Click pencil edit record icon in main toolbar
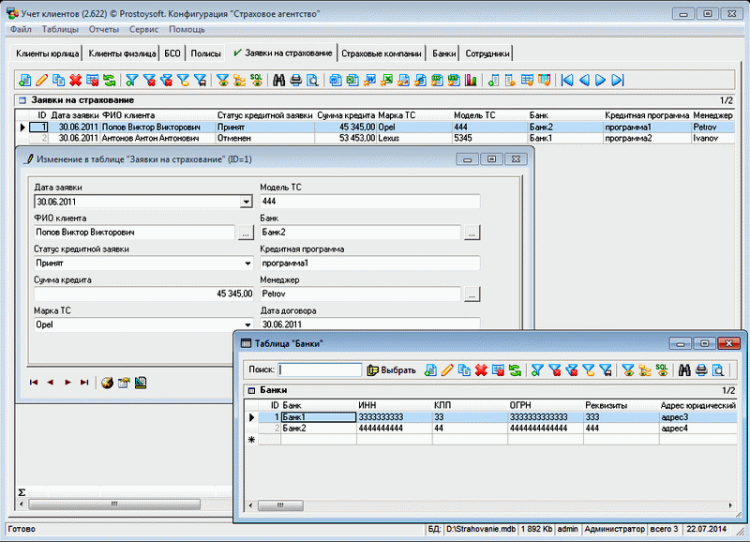The image size is (750, 542). [x=41, y=80]
